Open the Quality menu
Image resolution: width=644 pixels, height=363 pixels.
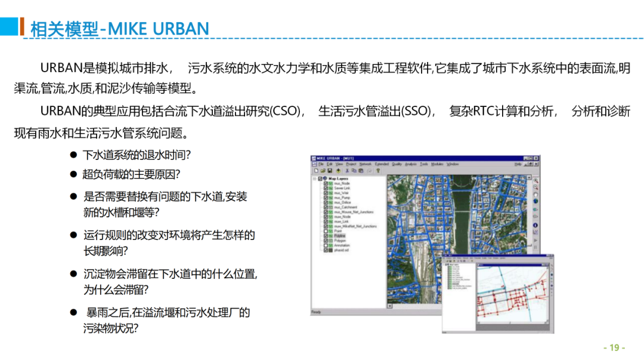pyautogui.click(x=397, y=164)
